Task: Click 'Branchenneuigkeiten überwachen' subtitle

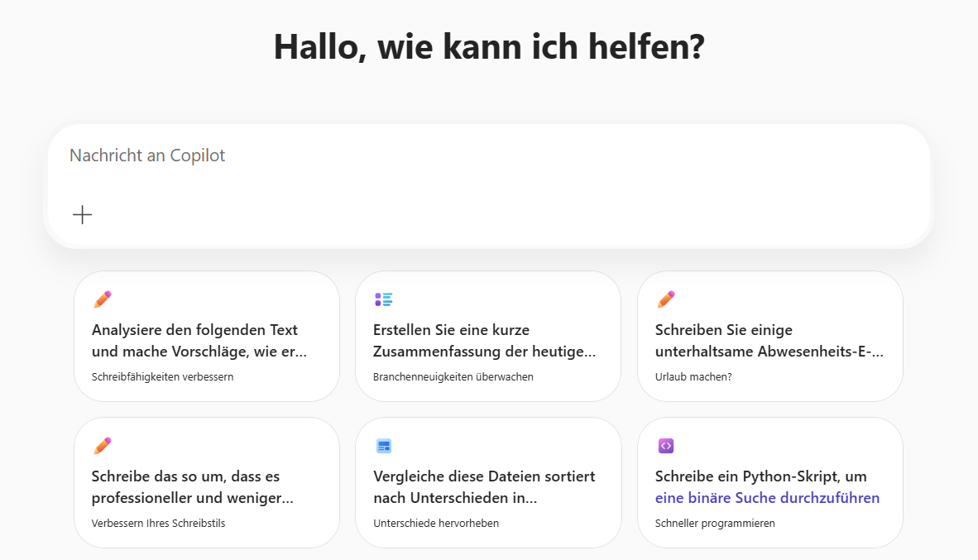Action: pos(453,376)
